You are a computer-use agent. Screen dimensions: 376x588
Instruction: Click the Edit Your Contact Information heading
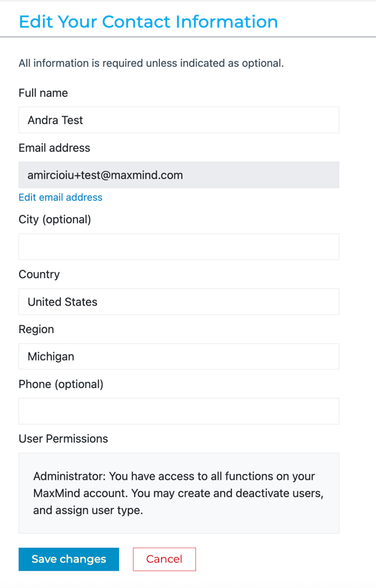point(148,21)
